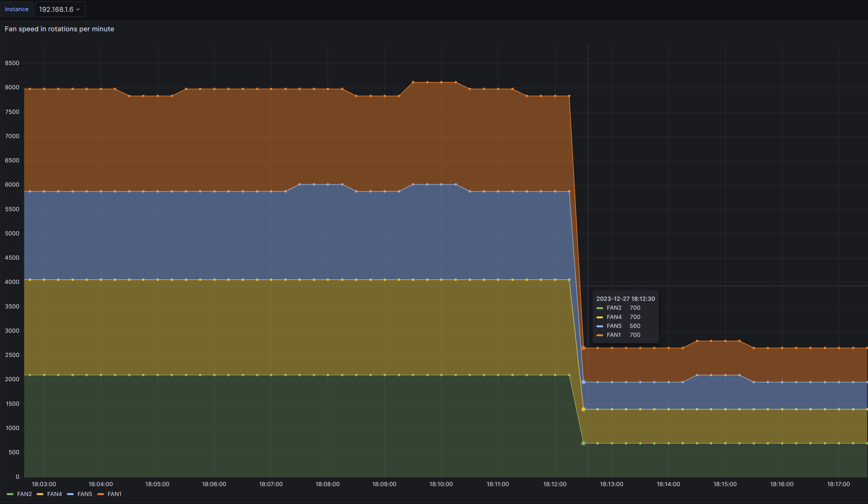The image size is (868, 504).
Task: Click the highlighted blue FAN5 point at 18:12:30
Action: pyautogui.click(x=583, y=382)
